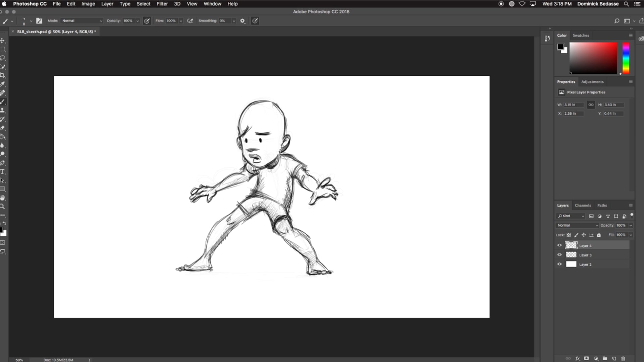Viewport: 644px width, 362px height.
Task: Select the Move tool
Action: (x=3, y=40)
